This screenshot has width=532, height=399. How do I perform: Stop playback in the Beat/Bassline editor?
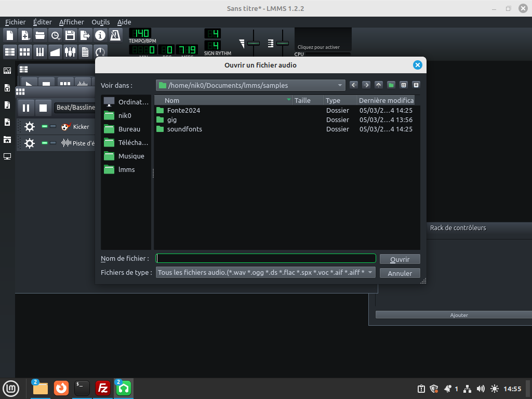tap(43, 108)
